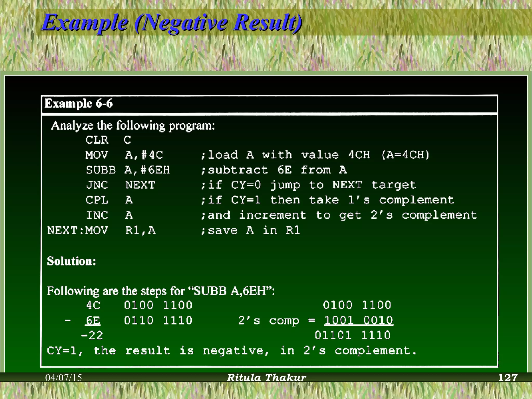The width and height of the screenshot is (532, 399).
Task: Click the underlined '6E' operand
Action: (93, 321)
